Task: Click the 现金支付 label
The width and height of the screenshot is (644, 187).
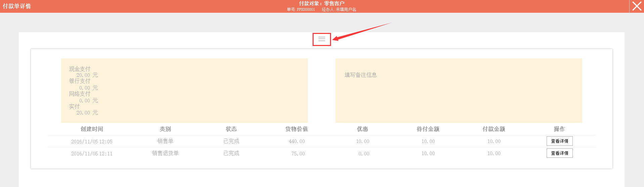Action: [x=80, y=69]
